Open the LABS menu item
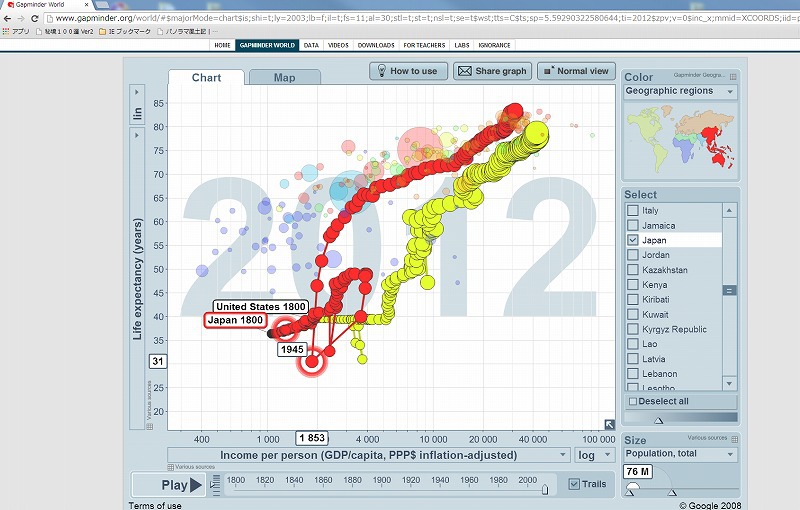Image resolution: width=800 pixels, height=510 pixels. [462, 45]
